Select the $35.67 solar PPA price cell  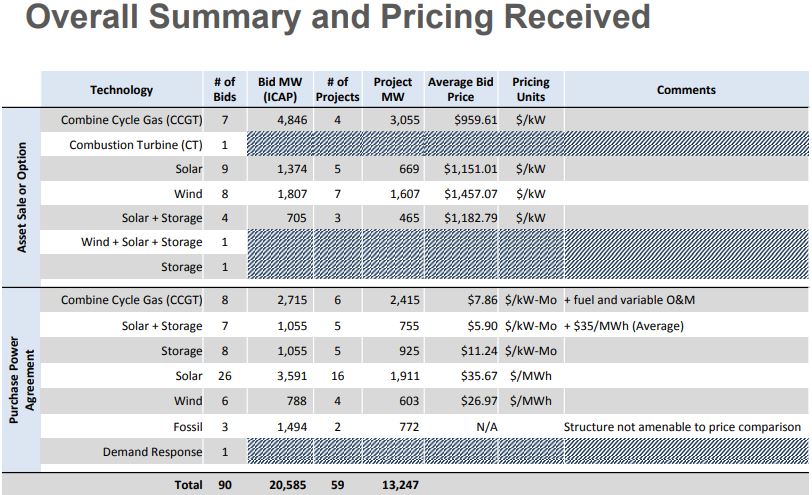point(478,376)
